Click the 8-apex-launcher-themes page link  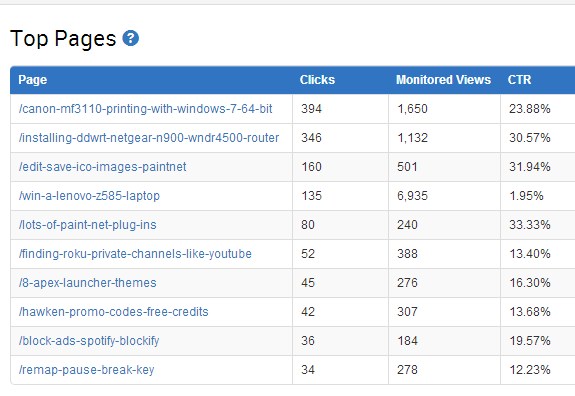coord(88,283)
